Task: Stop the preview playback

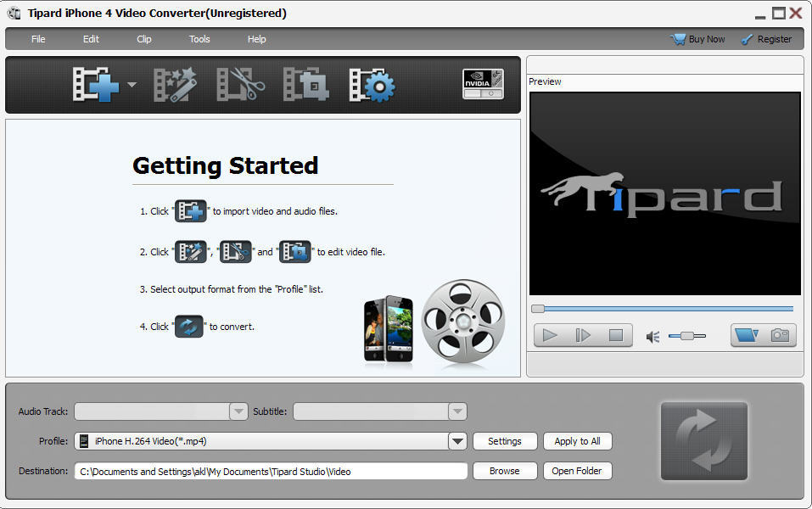Action: pos(616,336)
